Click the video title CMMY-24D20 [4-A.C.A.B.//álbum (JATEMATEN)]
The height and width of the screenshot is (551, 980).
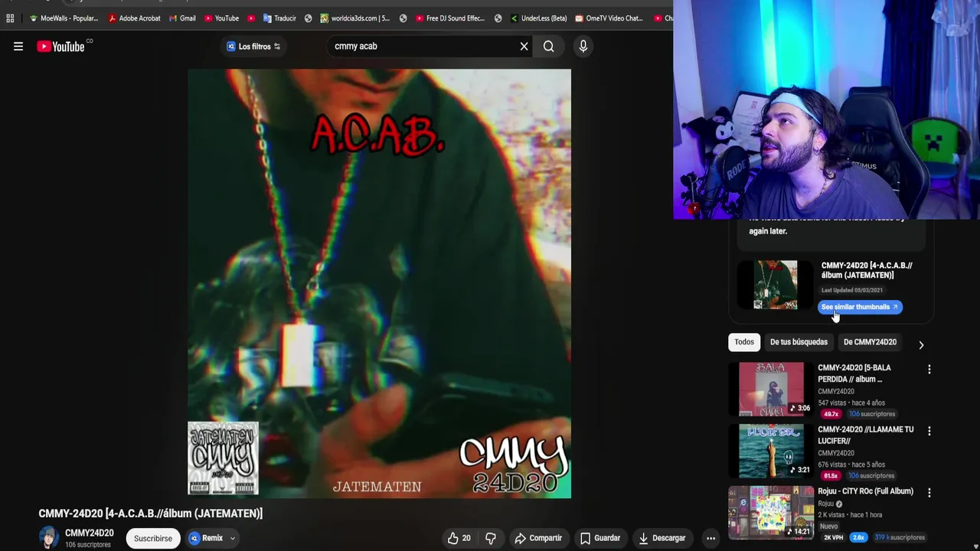click(x=151, y=514)
